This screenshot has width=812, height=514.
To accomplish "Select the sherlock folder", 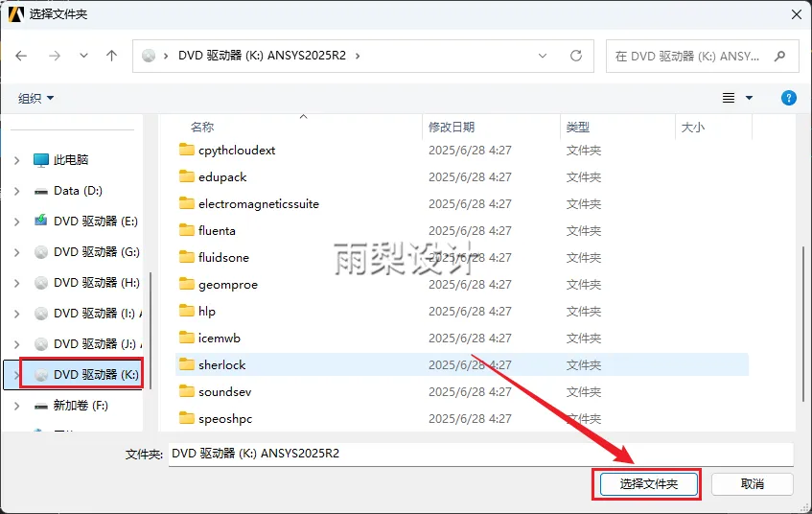I will coord(462,365).
